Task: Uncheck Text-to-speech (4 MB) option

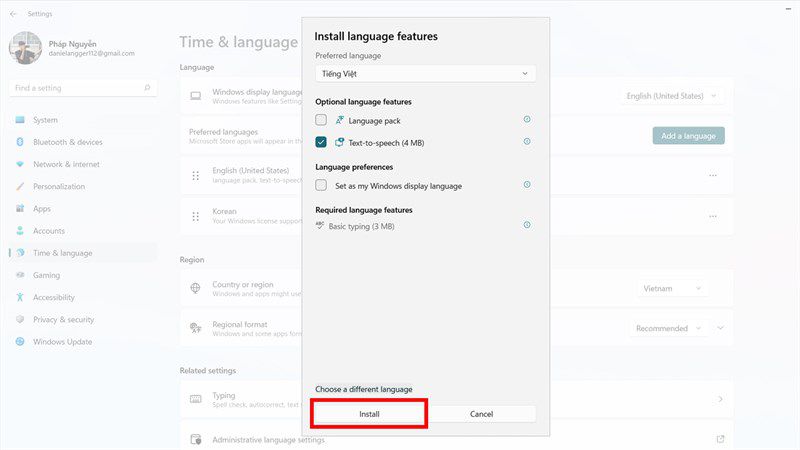Action: 321,142
